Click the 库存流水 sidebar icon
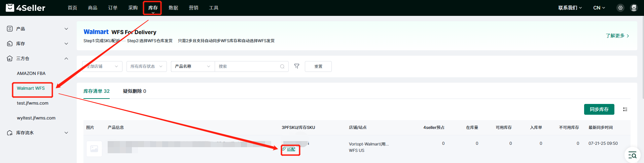 click(x=10, y=133)
